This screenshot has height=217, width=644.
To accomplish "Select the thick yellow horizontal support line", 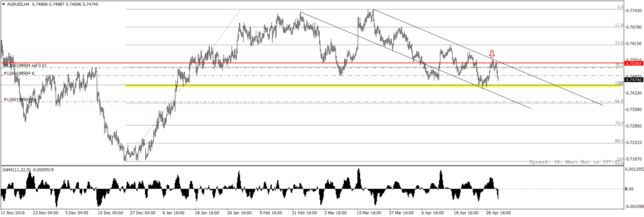I will point(374,86).
